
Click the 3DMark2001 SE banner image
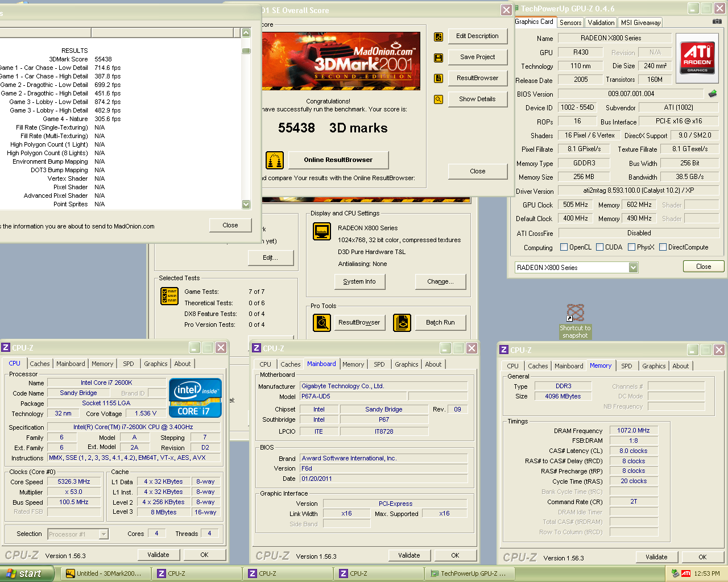coord(341,61)
